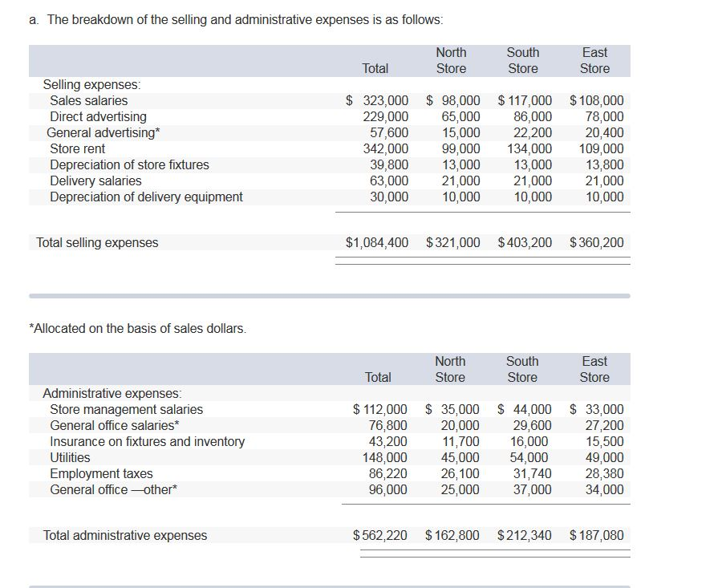Select the 54,000 South utilities value
722x588 pixels.
529,458
